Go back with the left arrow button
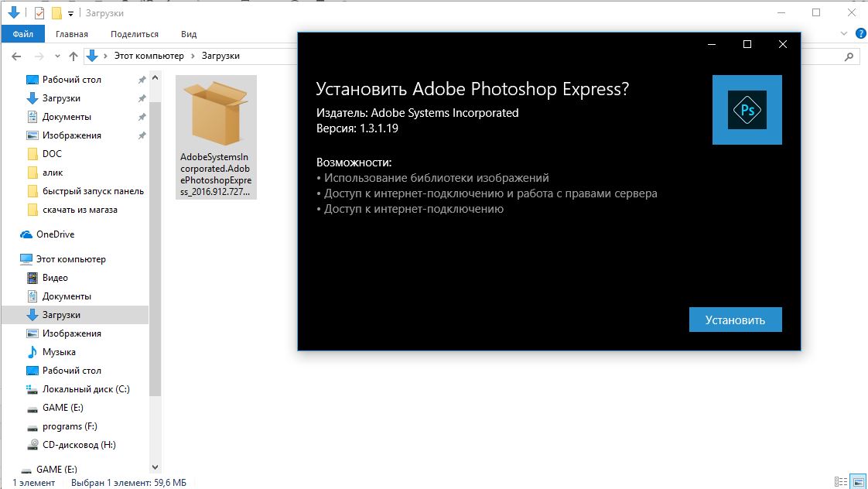 (x=16, y=56)
